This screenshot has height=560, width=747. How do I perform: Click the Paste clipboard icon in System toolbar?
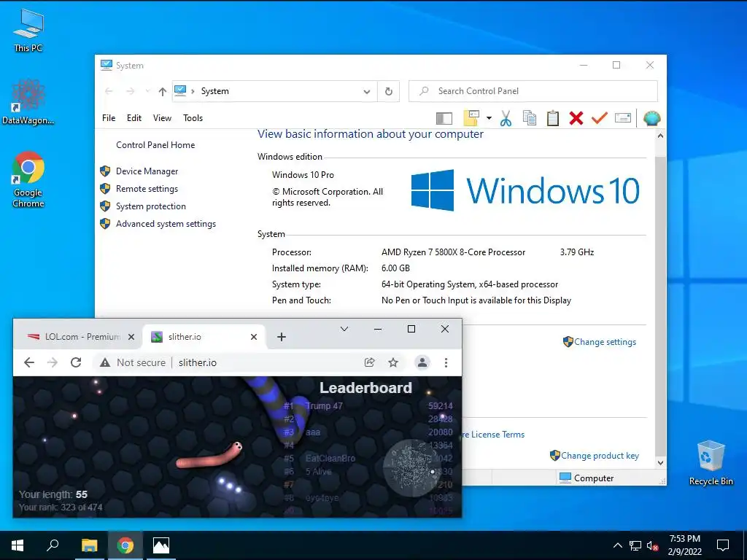tap(553, 118)
